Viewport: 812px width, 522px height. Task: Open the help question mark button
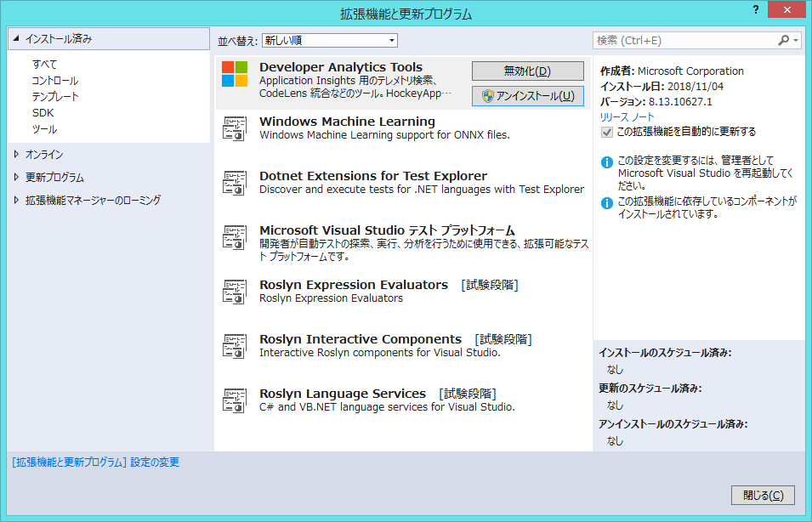[756, 10]
